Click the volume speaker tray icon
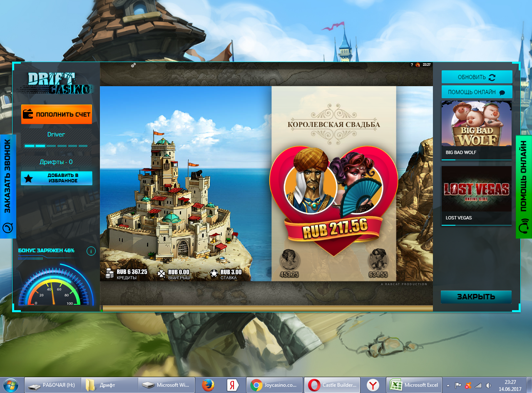 click(488, 386)
